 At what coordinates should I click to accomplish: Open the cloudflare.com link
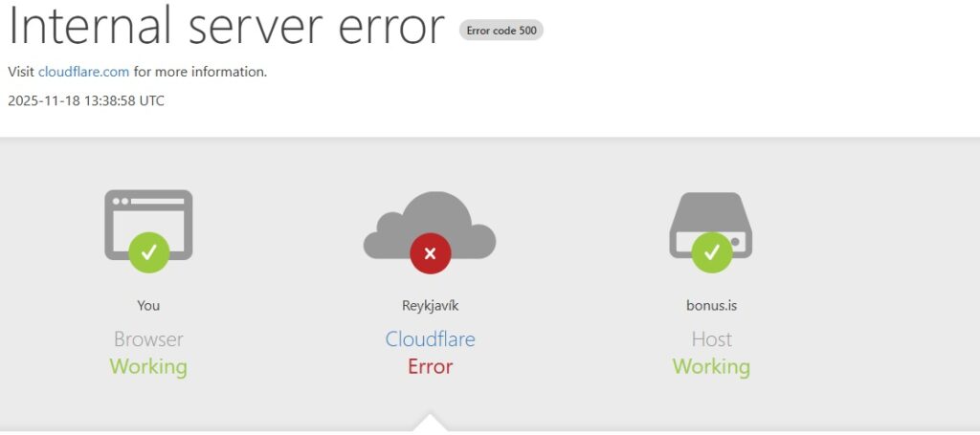point(84,72)
